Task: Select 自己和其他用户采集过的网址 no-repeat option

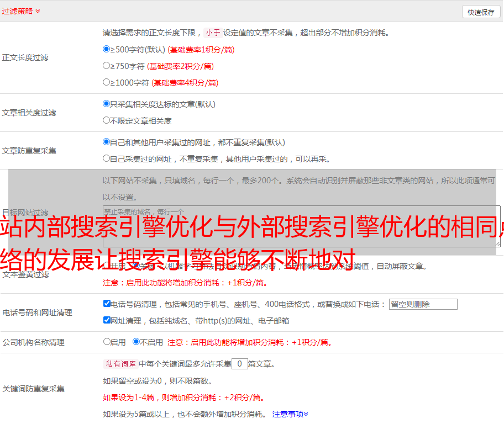Action: click(107, 142)
